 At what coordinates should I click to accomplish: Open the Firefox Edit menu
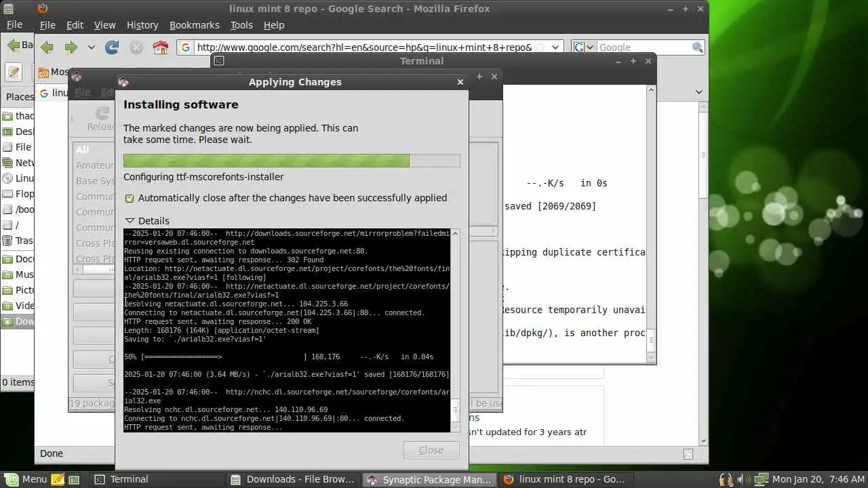click(x=75, y=25)
